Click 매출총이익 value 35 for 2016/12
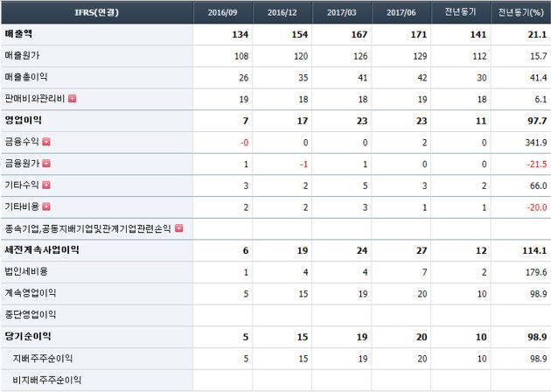551x392 pixels. (x=303, y=78)
